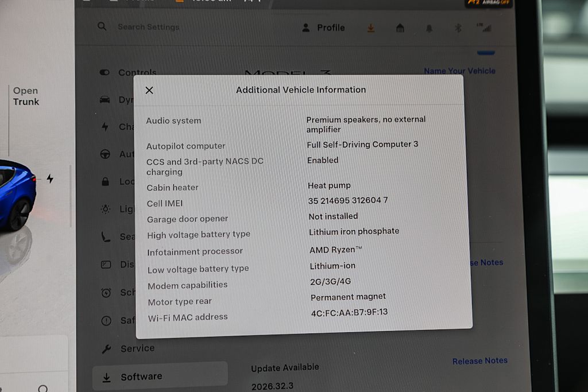Select the Display screen icon in sidebar
This screenshot has width=588, height=392.
click(106, 265)
